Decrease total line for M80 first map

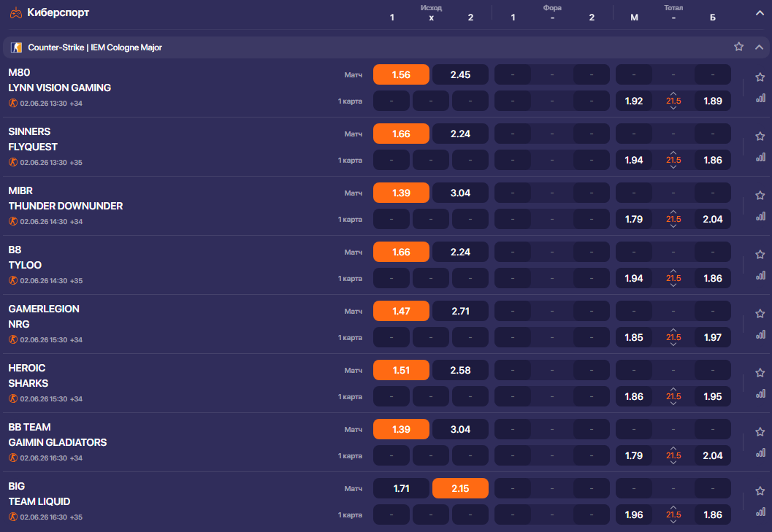[673, 108]
